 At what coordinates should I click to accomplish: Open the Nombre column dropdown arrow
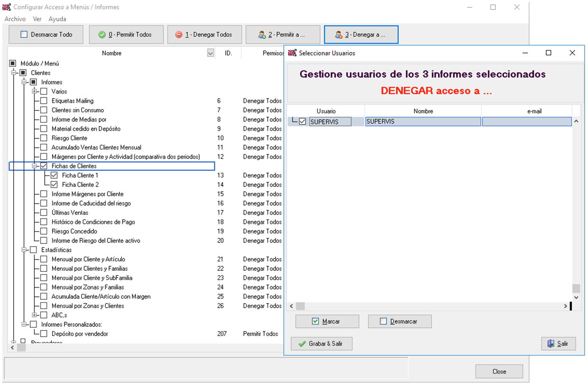(211, 54)
